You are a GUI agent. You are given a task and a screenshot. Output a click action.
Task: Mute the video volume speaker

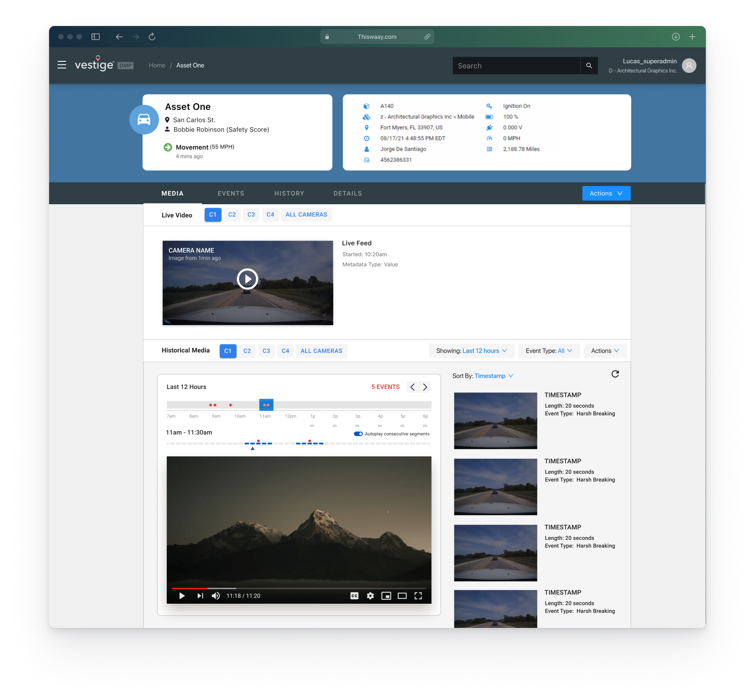216,596
